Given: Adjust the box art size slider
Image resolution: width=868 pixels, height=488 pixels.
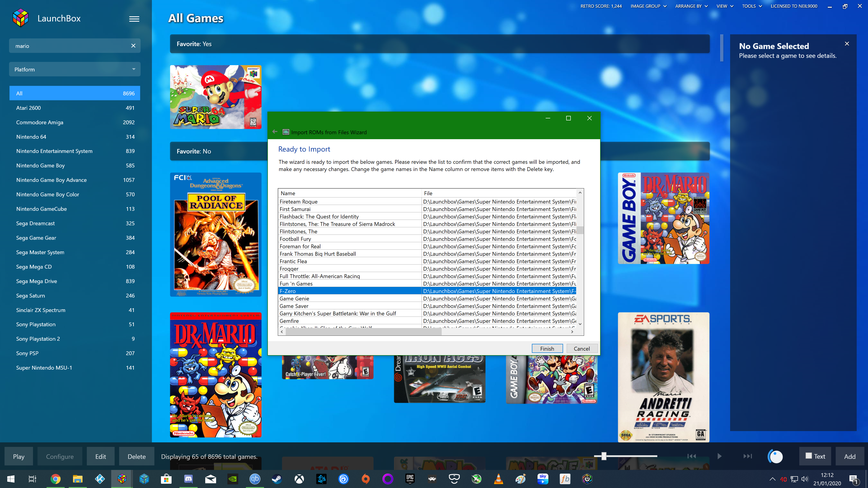Looking at the screenshot, I should [x=604, y=456].
